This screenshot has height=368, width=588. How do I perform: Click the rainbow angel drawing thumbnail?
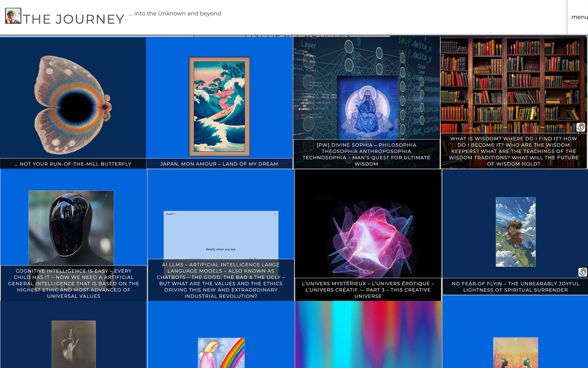[x=221, y=353]
